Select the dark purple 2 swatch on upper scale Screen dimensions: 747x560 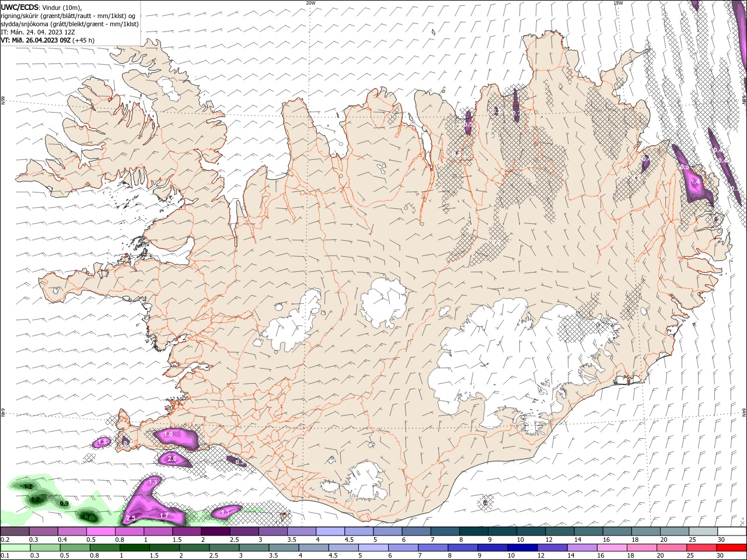pos(216,531)
